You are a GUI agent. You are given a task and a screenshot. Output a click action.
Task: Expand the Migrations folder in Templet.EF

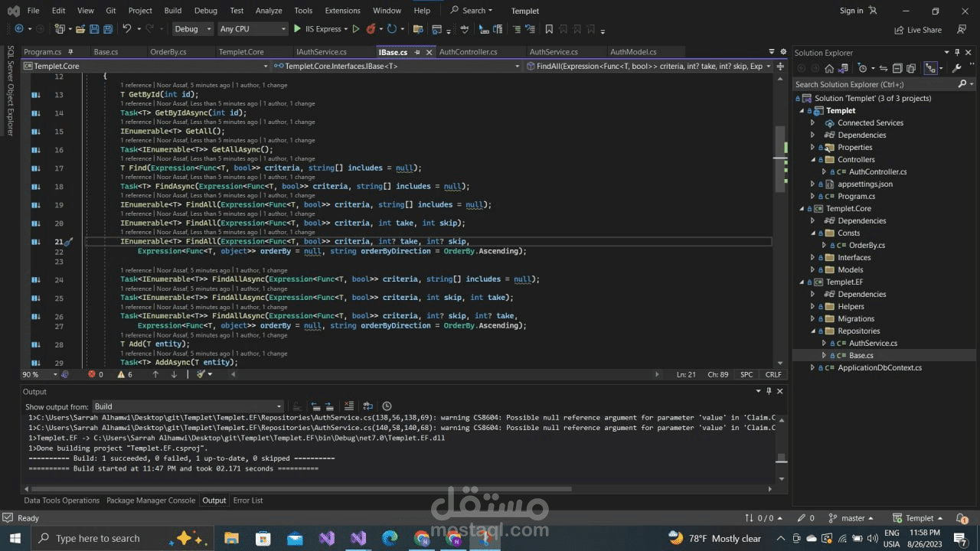(x=812, y=318)
